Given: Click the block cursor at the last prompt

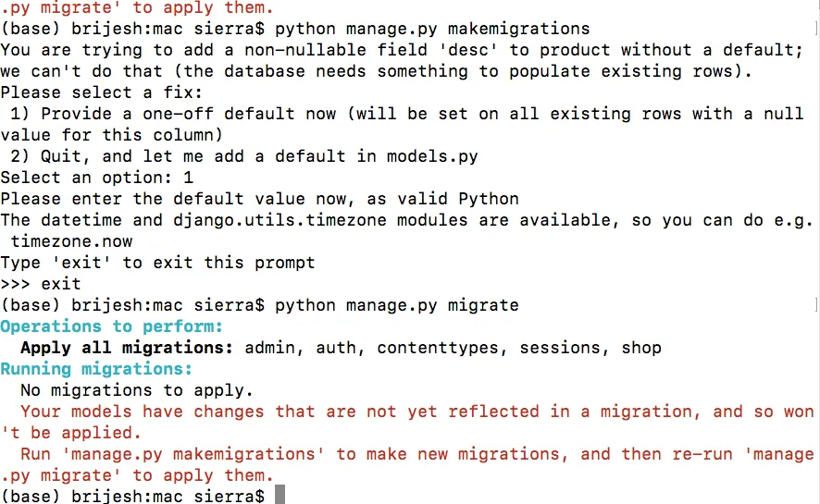Looking at the screenshot, I should pyautogui.click(x=280, y=497).
